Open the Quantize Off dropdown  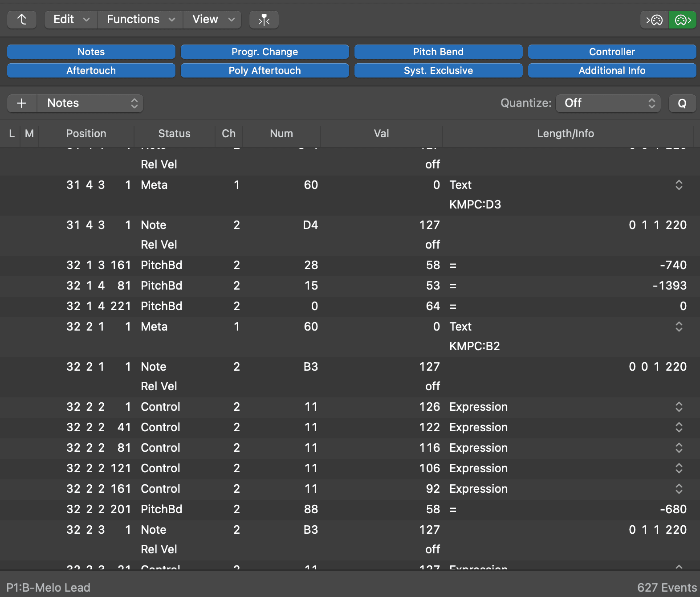tap(608, 103)
